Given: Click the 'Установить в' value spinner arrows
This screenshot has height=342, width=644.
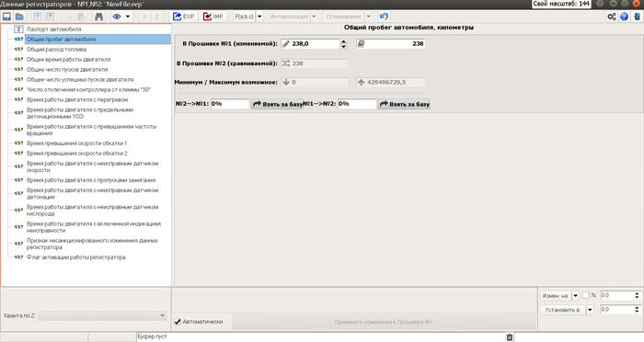Looking at the screenshot, I should [637, 310].
